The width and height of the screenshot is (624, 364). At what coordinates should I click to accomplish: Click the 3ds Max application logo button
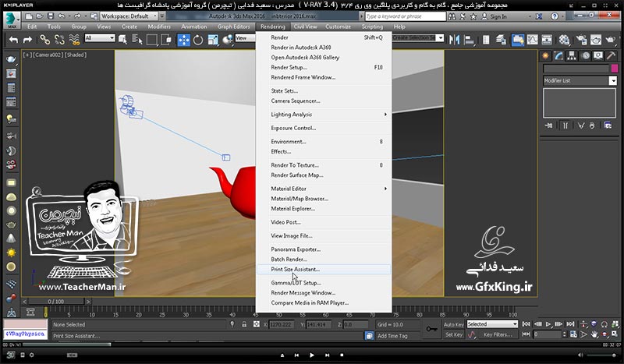pyautogui.click(x=12, y=20)
